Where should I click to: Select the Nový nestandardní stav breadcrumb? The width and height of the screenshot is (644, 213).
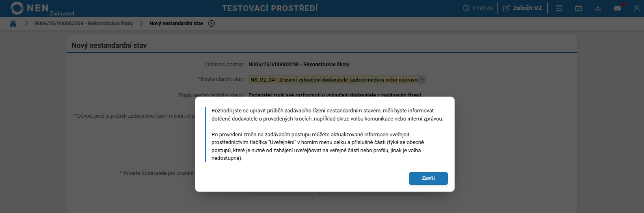point(176,24)
